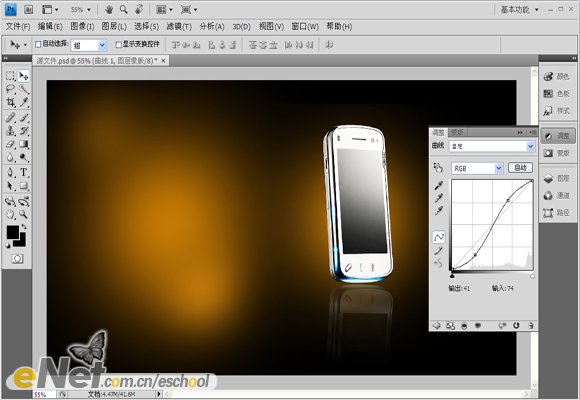This screenshot has height=400, width=580.
Task: Select the Gradient tool
Action: 24,144
